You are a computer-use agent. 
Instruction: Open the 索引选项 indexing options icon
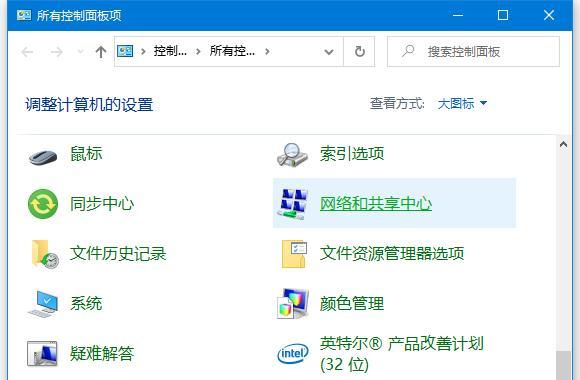click(292, 155)
